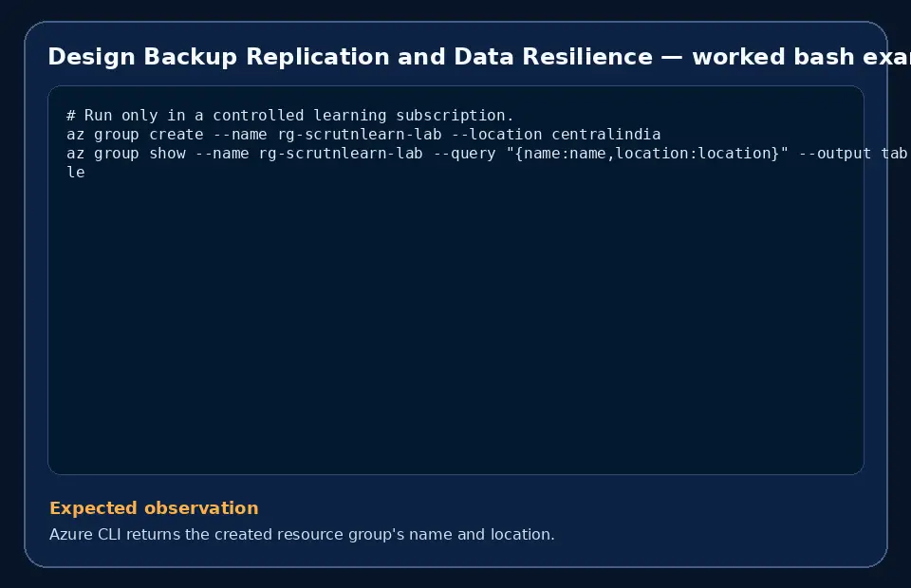This screenshot has width=911, height=588.
Task: Click the 'az group show' command line
Action: (487, 154)
